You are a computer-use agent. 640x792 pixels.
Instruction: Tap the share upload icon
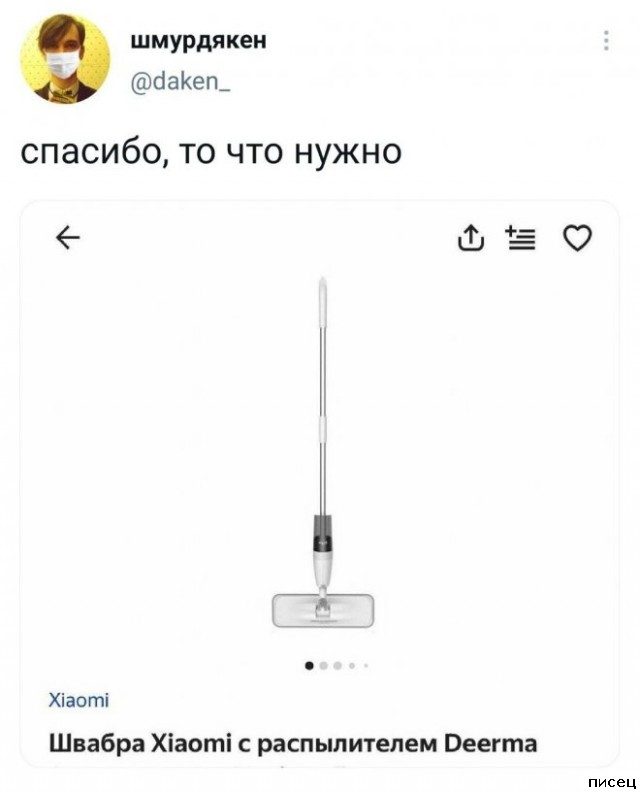[x=470, y=238]
